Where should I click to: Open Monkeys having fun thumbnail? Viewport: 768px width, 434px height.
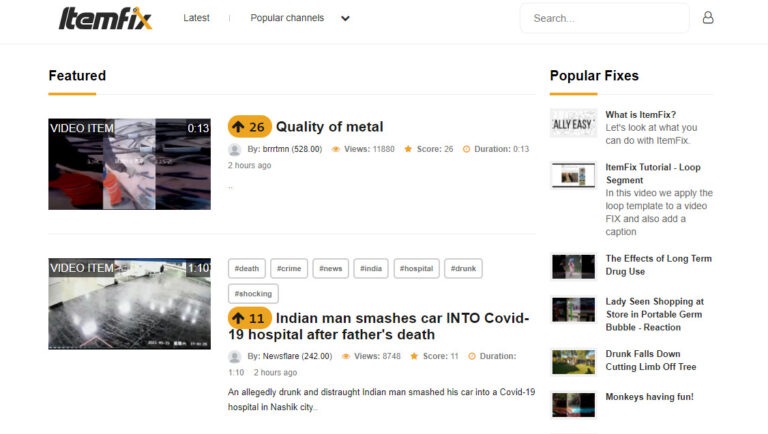(574, 405)
